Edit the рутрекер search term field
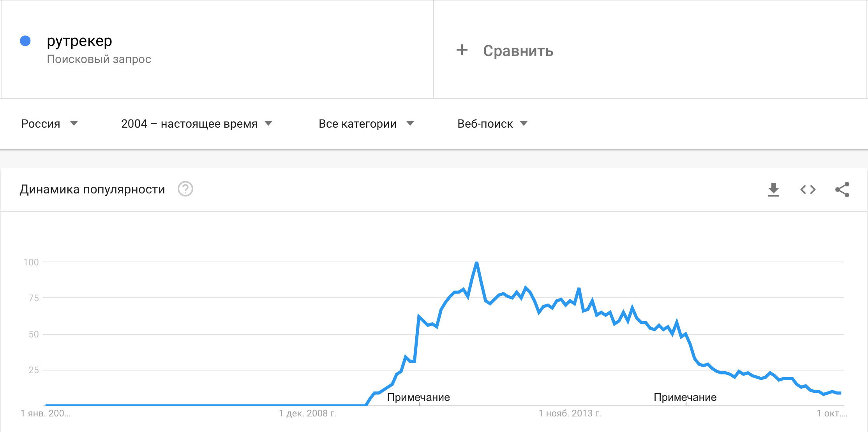 (217, 49)
